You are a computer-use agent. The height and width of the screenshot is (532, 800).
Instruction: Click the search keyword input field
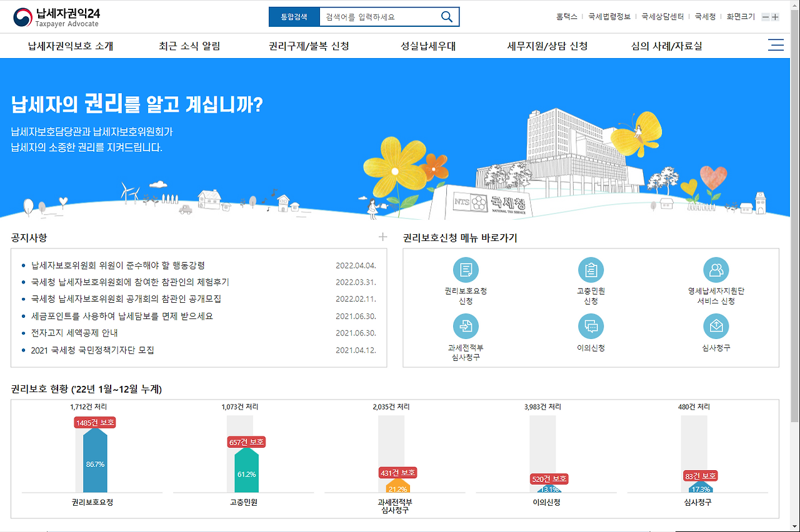pos(375,17)
